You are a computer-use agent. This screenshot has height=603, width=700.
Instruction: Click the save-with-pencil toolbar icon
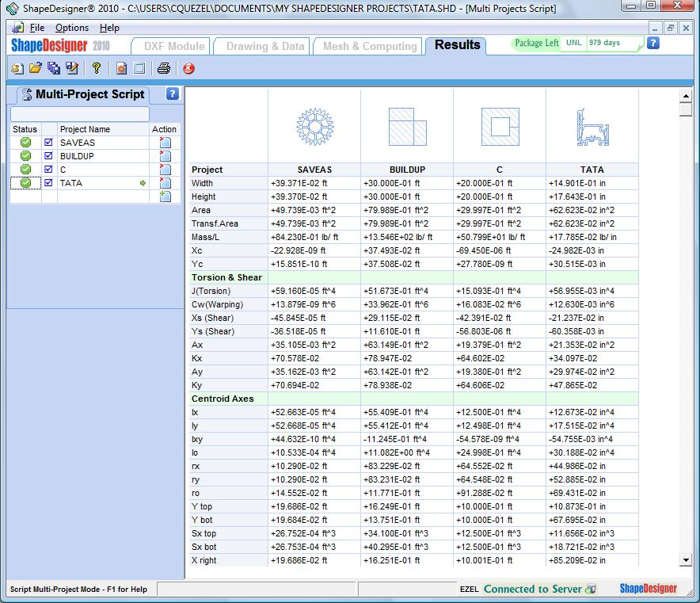point(72,68)
